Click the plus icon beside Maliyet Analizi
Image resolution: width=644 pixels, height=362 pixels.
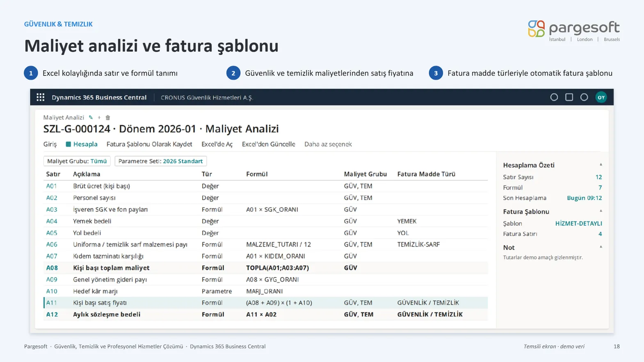99,118
